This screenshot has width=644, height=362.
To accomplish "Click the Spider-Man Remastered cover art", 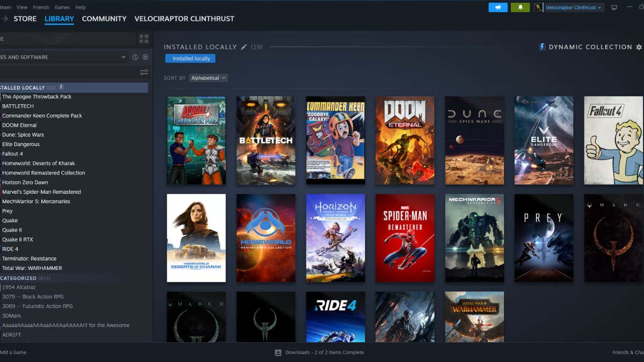I will pyautogui.click(x=405, y=238).
